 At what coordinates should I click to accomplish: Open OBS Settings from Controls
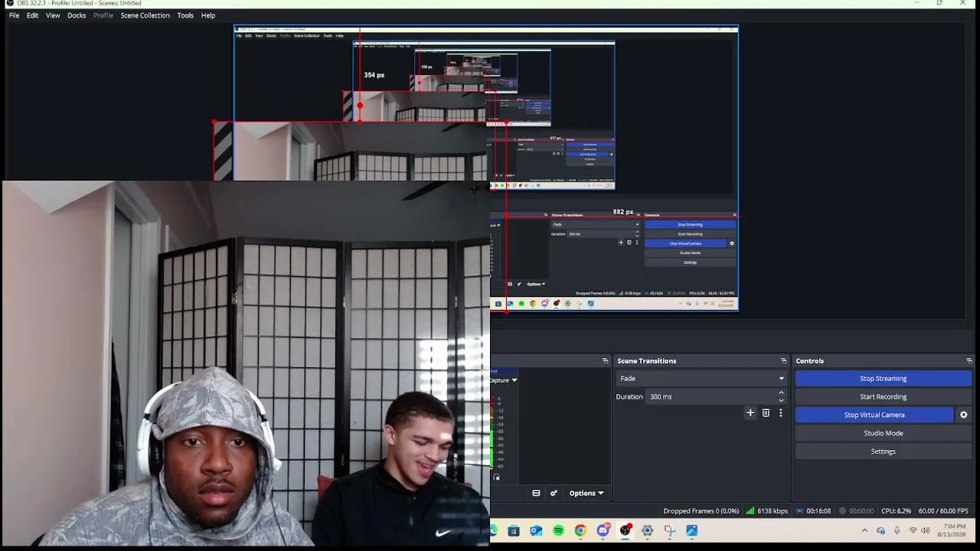[x=883, y=452]
